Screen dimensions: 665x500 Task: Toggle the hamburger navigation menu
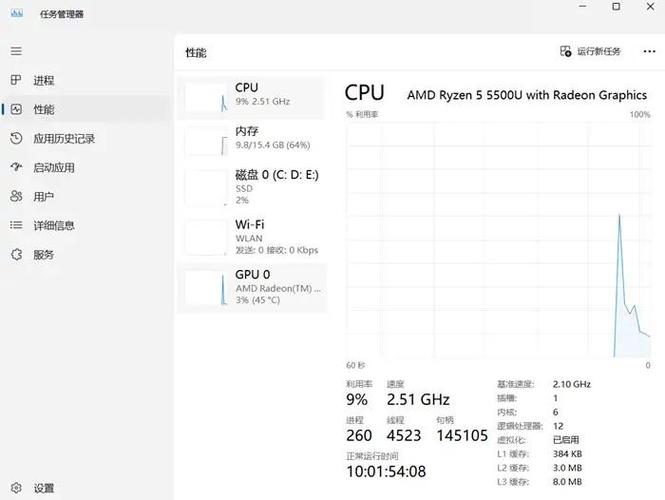pos(16,51)
